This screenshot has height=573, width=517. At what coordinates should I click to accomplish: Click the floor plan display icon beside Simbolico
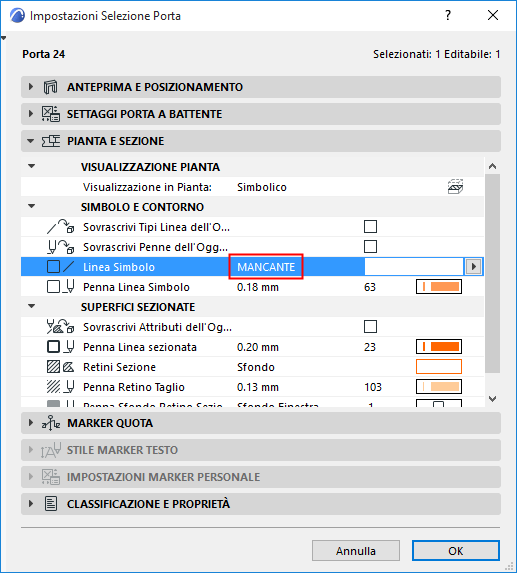(455, 187)
